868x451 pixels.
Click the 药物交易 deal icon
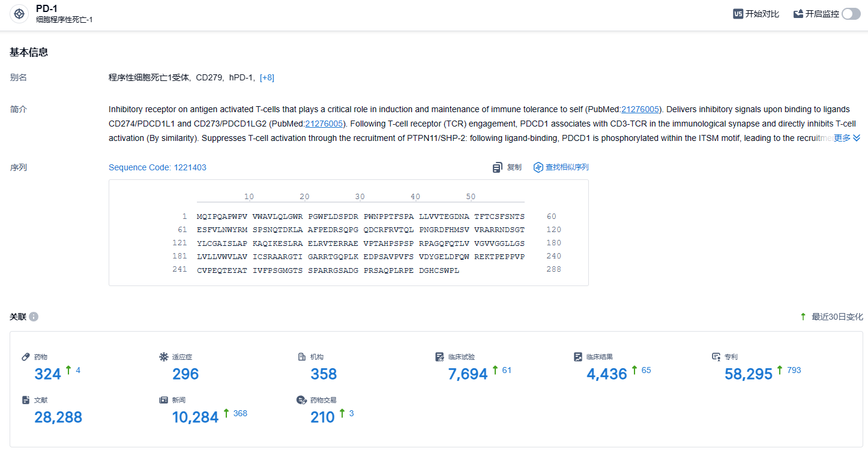[x=302, y=400]
